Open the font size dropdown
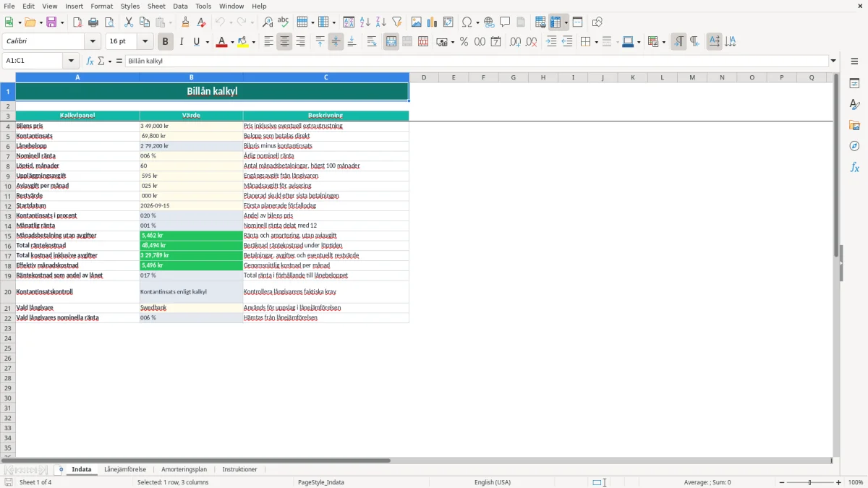The image size is (868, 488). point(145,42)
